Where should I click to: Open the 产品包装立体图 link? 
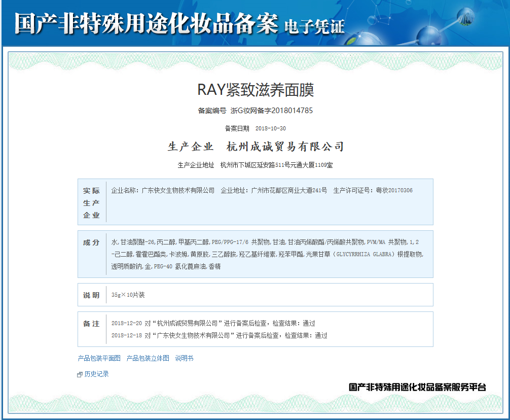click(148, 358)
